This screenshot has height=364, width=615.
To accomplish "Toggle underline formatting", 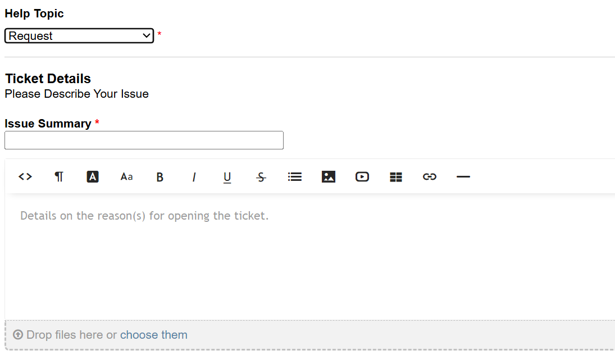I will click(x=227, y=177).
